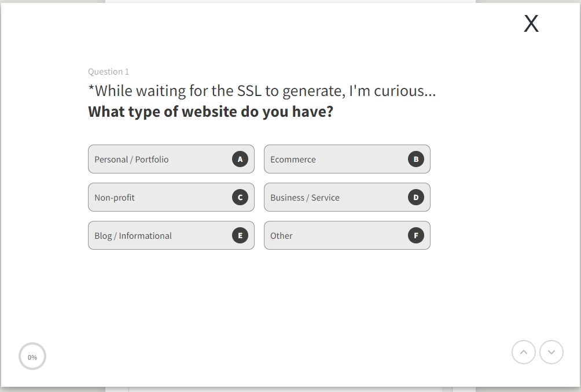Image resolution: width=581 pixels, height=392 pixels.
Task: Click the letter D key badge
Action: click(415, 197)
